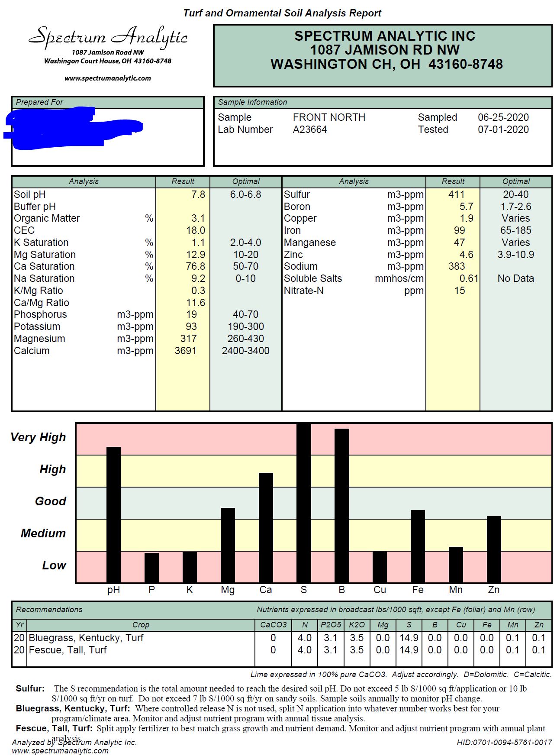557x756 pixels.
Task: Select the Manganese result 47
Action: (460, 242)
